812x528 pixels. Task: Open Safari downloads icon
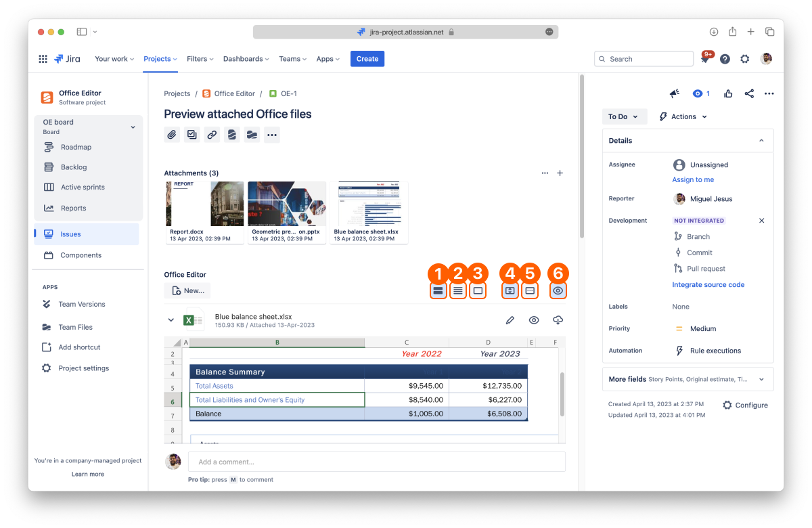coord(714,32)
